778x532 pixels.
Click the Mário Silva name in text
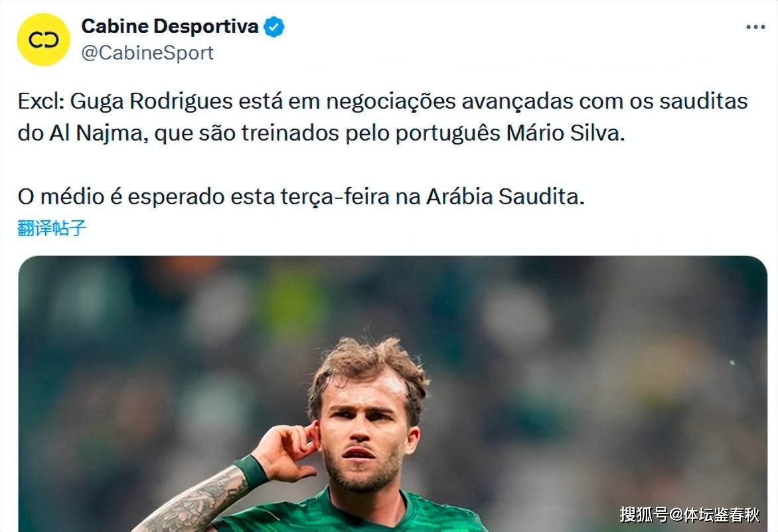pos(565,133)
